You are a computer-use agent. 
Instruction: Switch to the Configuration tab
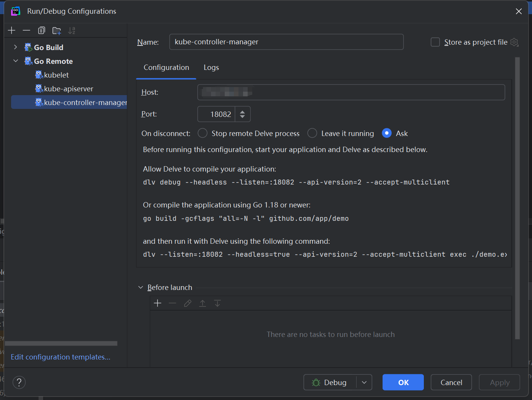[166, 68]
